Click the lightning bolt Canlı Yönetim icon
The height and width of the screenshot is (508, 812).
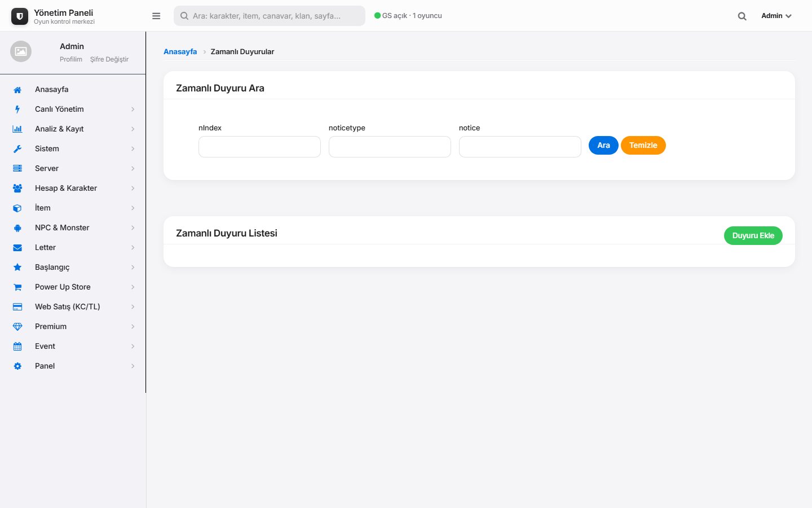point(17,110)
